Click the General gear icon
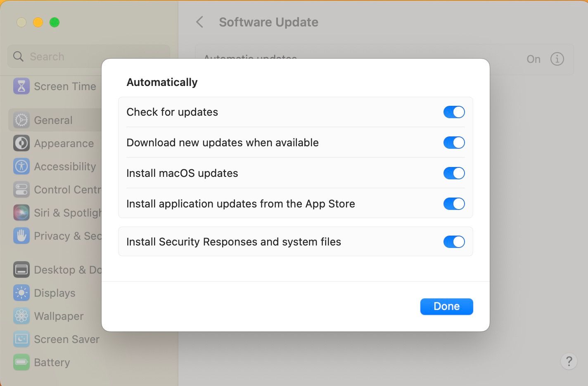Viewport: 588px width, 386px height. click(x=21, y=120)
